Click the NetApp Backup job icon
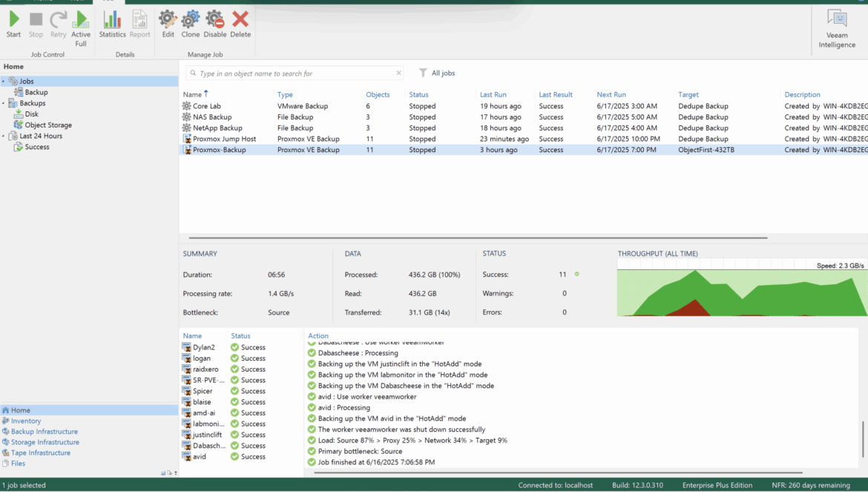Viewport: 868px width, 492px height. [186, 128]
